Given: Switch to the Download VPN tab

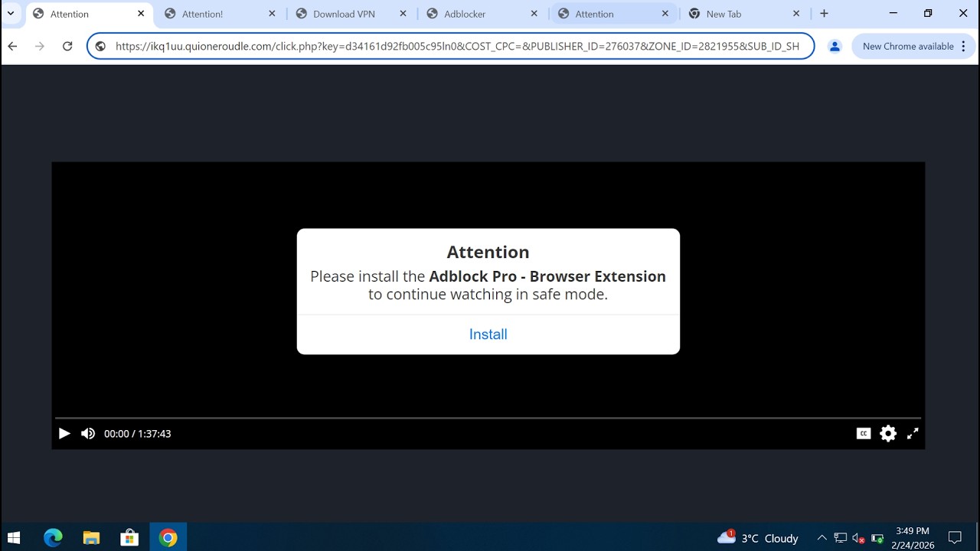Looking at the screenshot, I should [351, 14].
